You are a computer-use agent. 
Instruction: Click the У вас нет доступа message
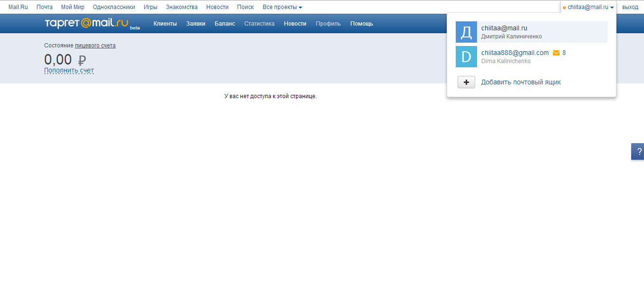click(x=270, y=96)
